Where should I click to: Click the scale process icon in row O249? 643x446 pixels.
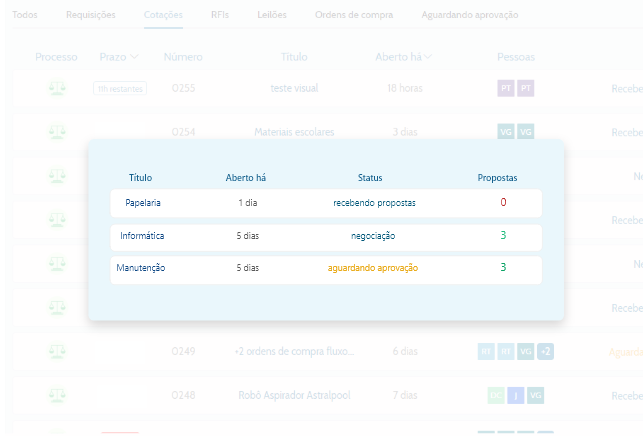pos(55,351)
